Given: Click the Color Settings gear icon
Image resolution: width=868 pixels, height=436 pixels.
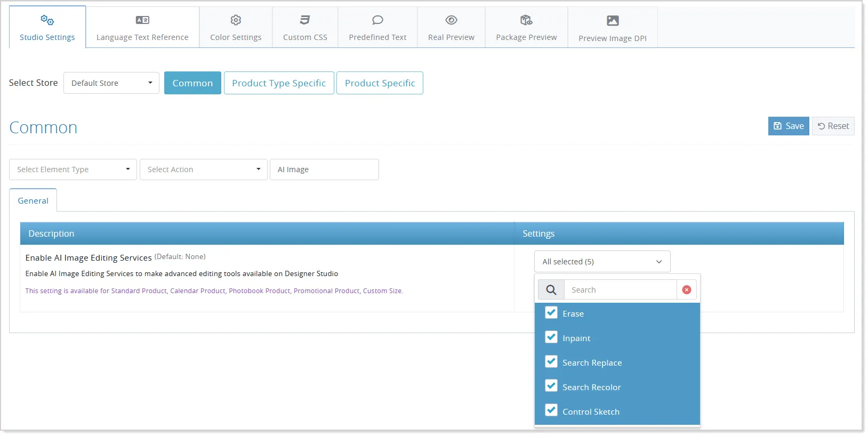Looking at the screenshot, I should 236,20.
